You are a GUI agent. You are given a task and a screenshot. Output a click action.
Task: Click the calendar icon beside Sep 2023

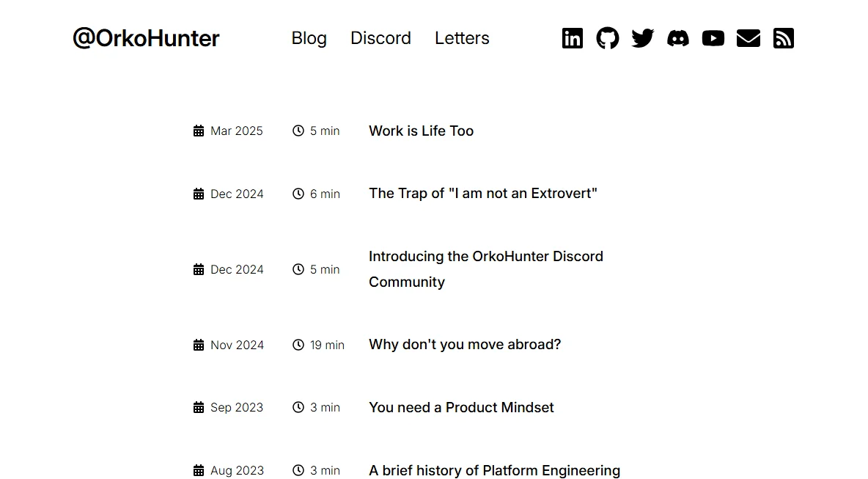199,408
